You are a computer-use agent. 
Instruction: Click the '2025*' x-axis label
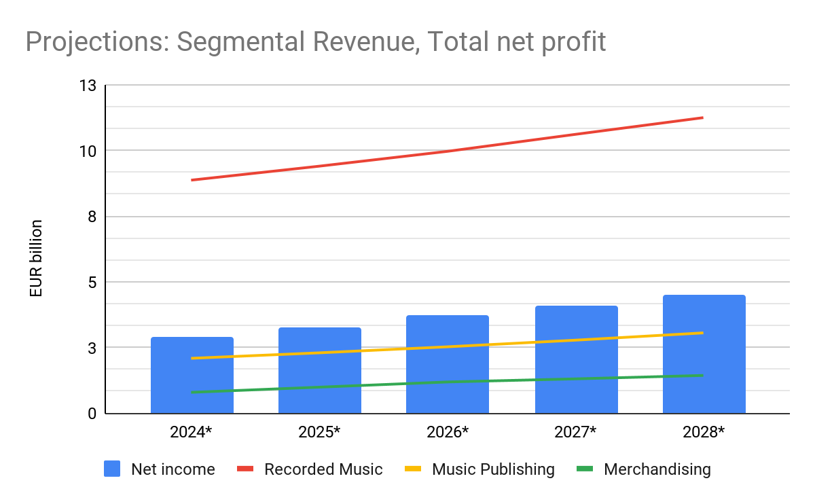click(320, 431)
